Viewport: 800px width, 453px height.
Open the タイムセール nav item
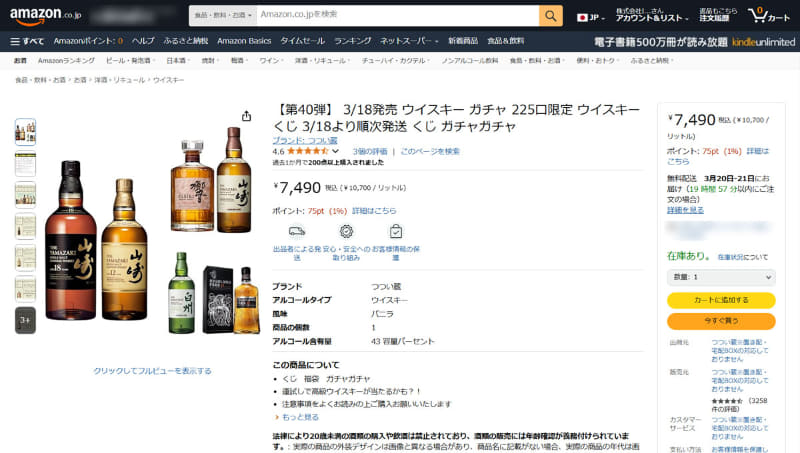pos(303,41)
